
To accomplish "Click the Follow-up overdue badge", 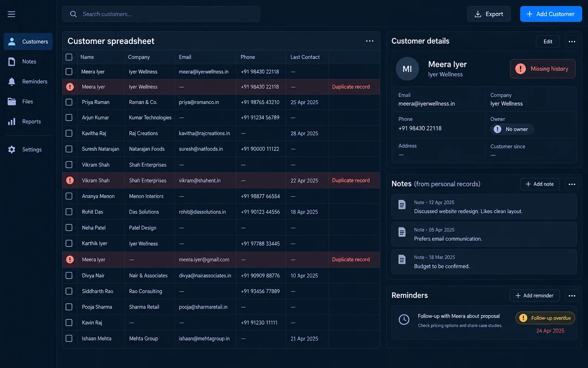I will point(545,318).
